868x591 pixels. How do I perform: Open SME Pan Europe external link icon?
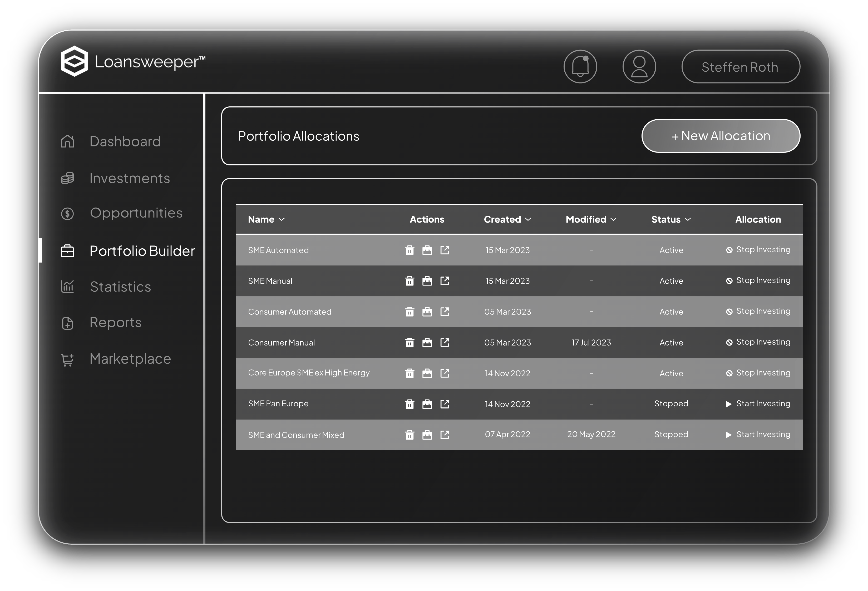point(445,404)
